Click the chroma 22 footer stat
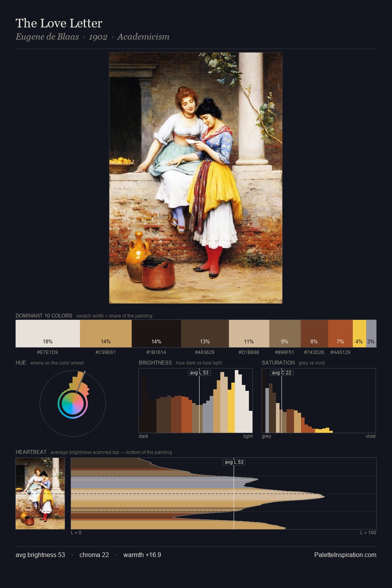Screen dimensions: 392x588 point(94,555)
